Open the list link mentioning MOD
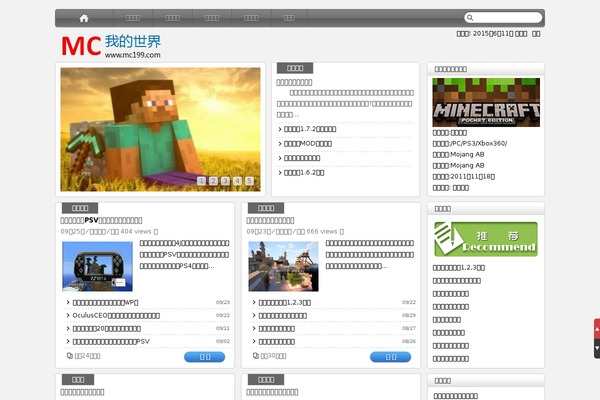 click(x=308, y=144)
